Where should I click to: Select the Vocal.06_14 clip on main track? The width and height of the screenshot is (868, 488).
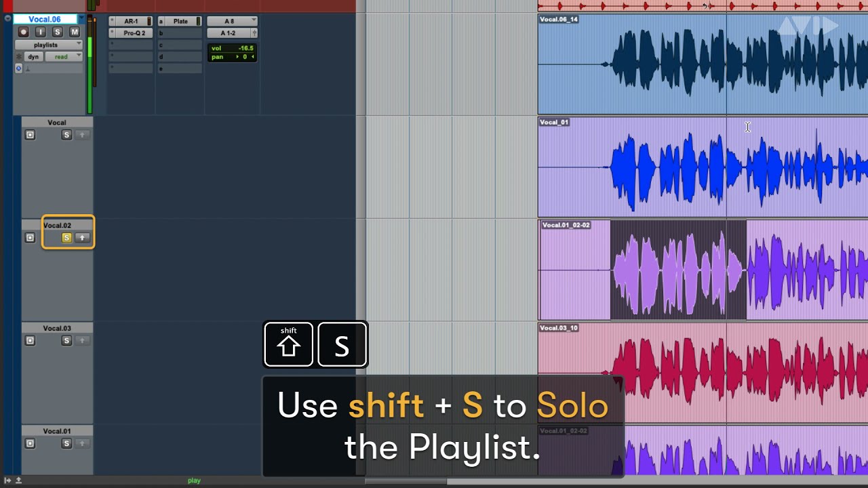tap(703, 64)
